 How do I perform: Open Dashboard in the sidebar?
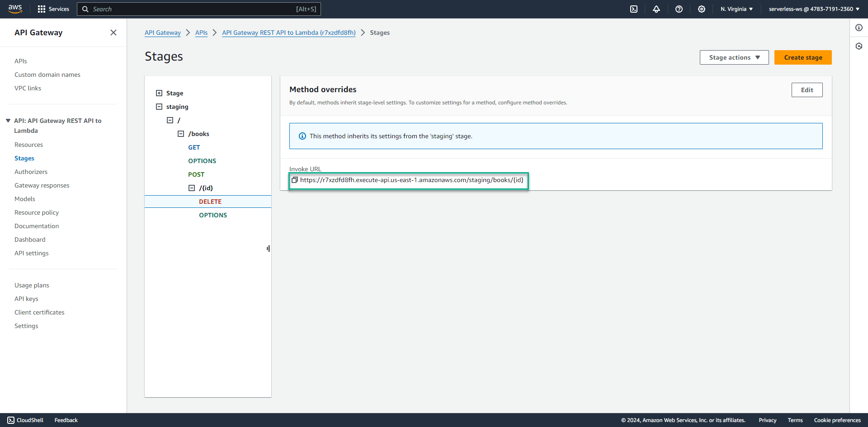pos(30,239)
